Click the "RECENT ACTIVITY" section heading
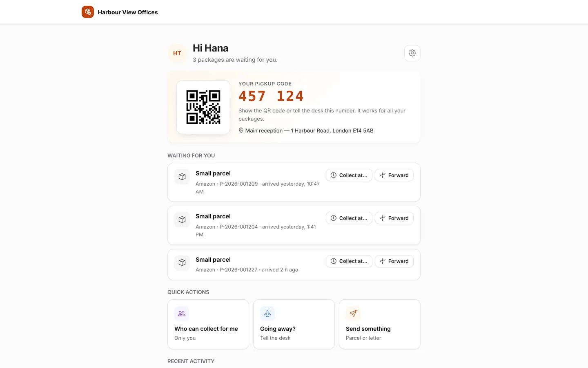 pyautogui.click(x=191, y=361)
